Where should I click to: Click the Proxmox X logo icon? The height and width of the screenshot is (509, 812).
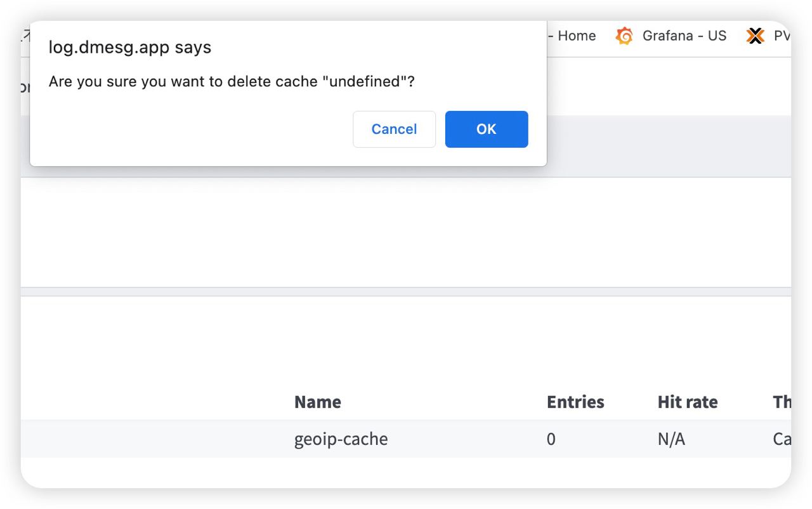(x=755, y=36)
